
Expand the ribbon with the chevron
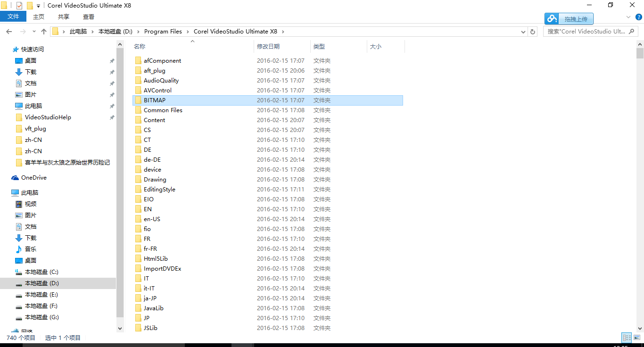click(x=628, y=17)
